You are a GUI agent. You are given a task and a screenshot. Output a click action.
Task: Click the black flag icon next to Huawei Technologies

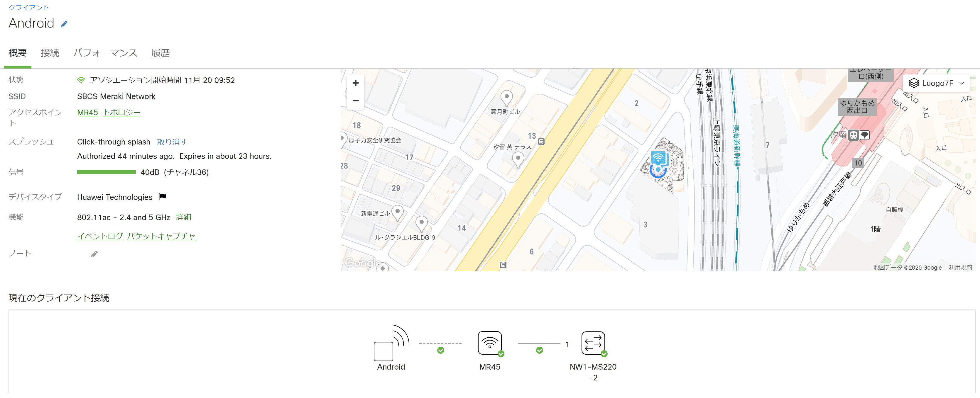point(163,197)
